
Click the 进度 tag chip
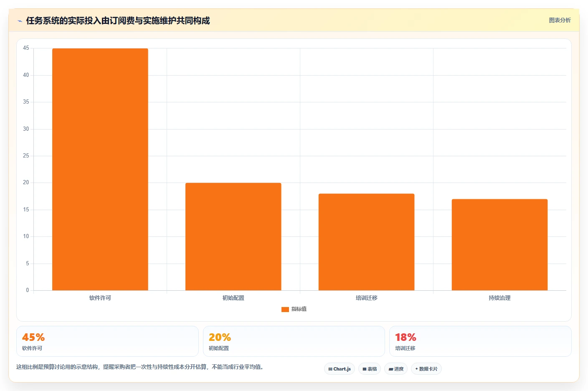tap(396, 369)
